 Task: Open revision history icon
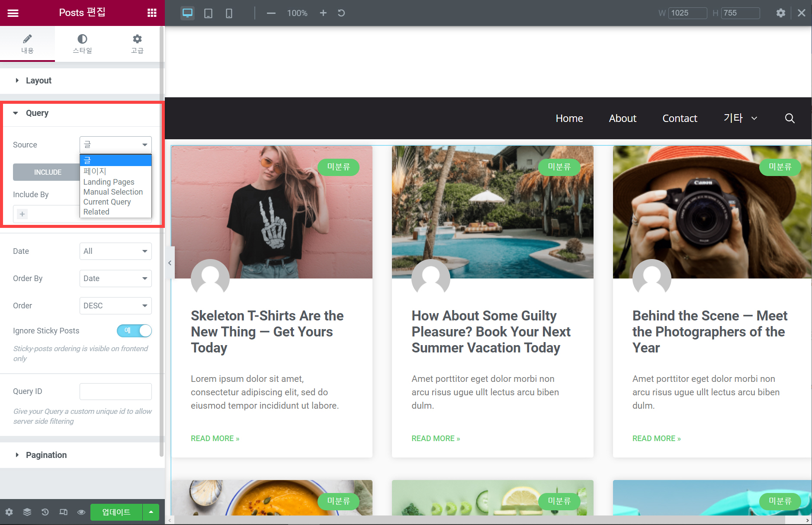[45, 512]
